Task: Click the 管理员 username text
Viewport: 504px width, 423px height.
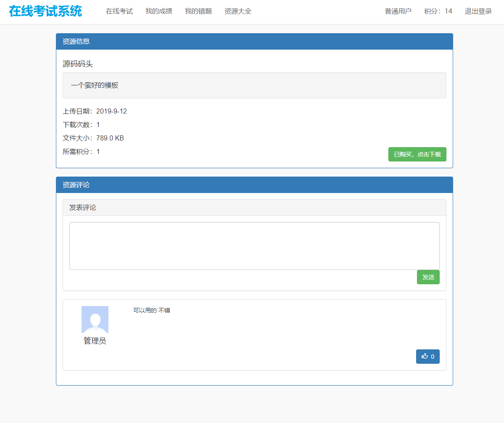Action: 95,341
